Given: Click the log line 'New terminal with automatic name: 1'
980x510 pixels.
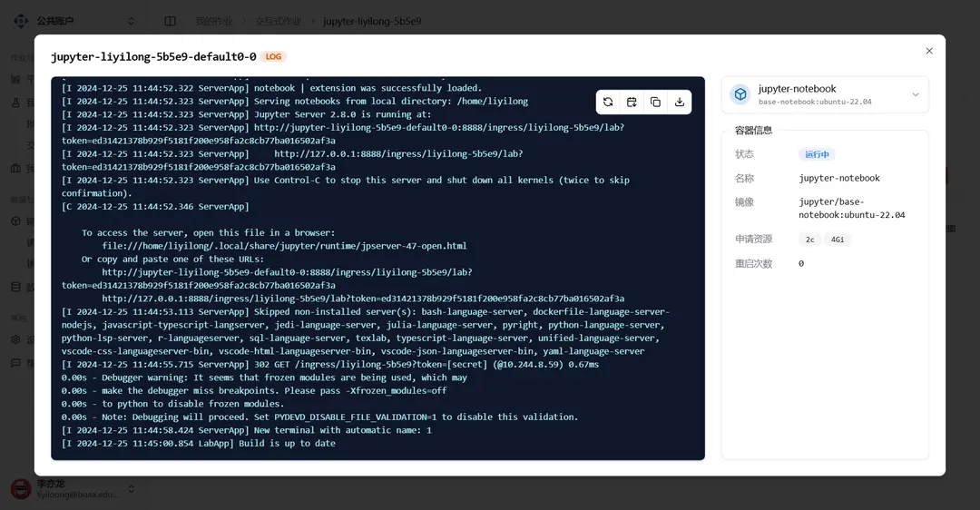Looking at the screenshot, I should tap(246, 430).
